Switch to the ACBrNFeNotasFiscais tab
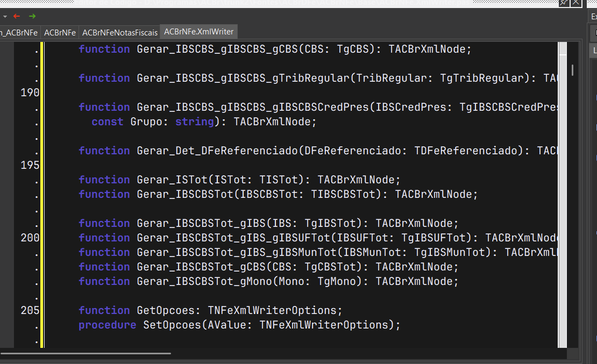 point(120,33)
